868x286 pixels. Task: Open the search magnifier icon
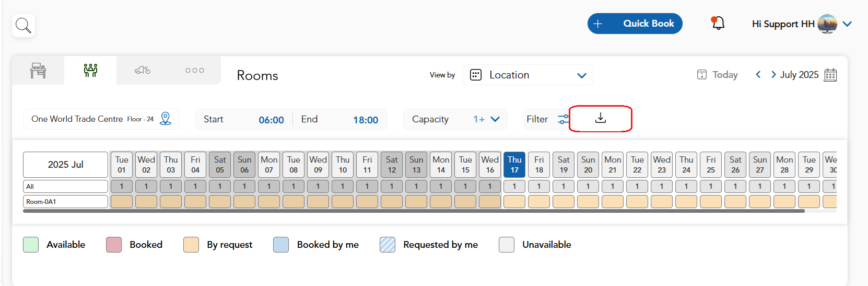[x=24, y=25]
